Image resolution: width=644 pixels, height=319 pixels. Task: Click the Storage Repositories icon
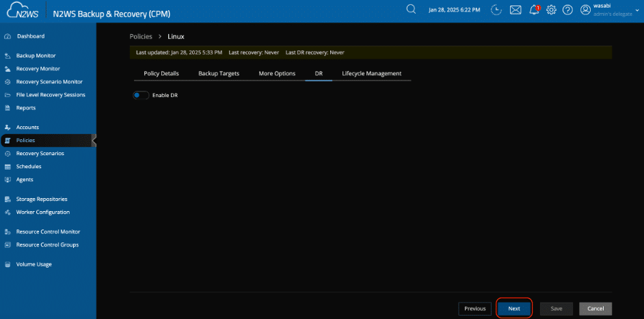(x=7, y=199)
